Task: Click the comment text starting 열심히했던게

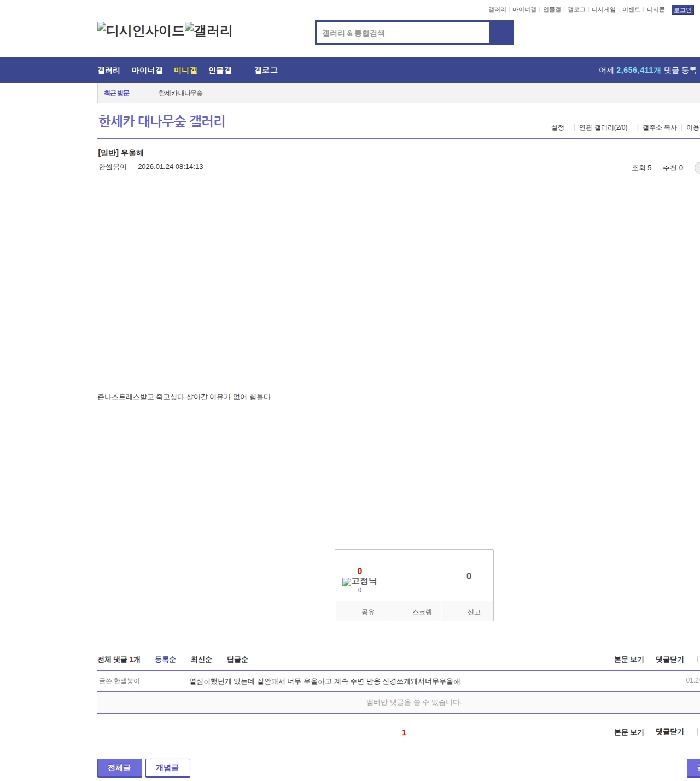Action: click(325, 681)
